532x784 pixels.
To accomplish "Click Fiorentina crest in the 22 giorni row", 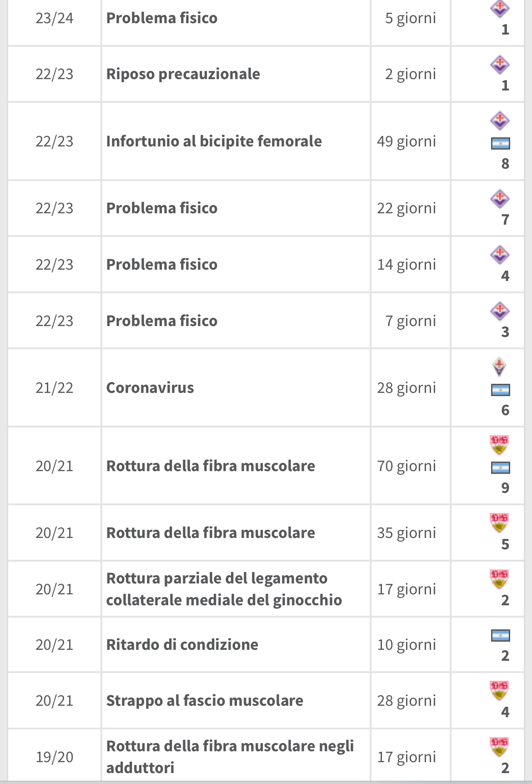I will 500,199.
